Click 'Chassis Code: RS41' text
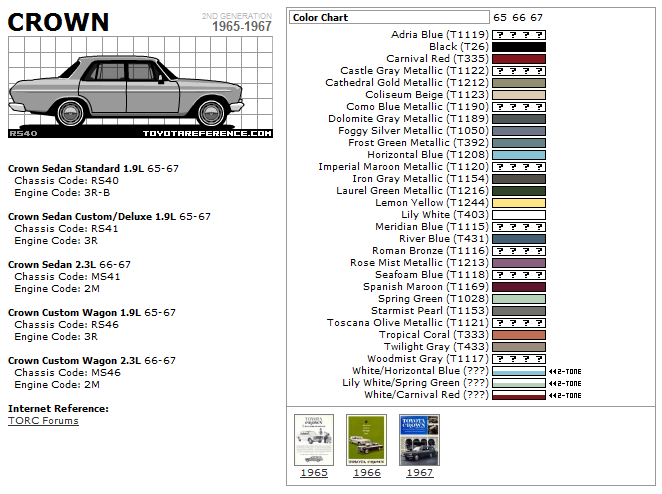 pos(66,228)
